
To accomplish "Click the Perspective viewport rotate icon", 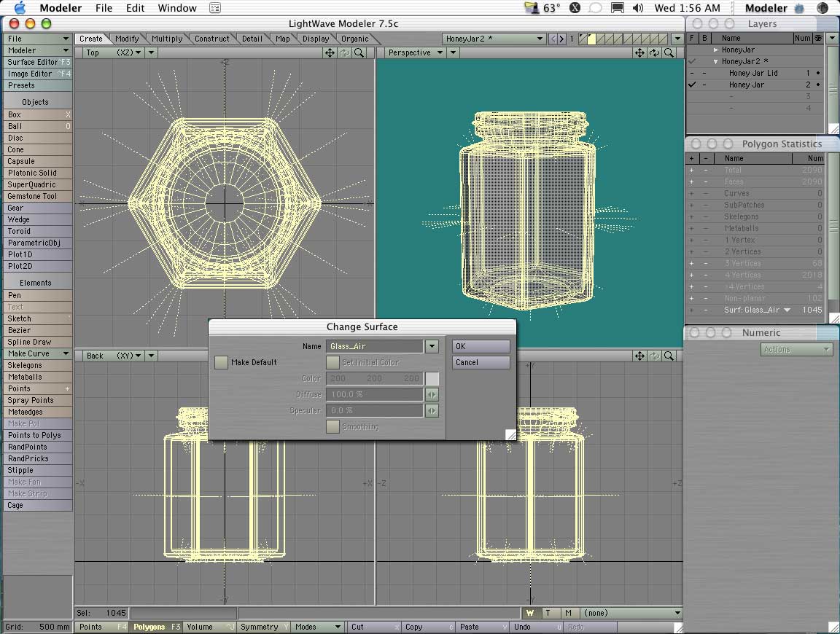I will pyautogui.click(x=654, y=52).
